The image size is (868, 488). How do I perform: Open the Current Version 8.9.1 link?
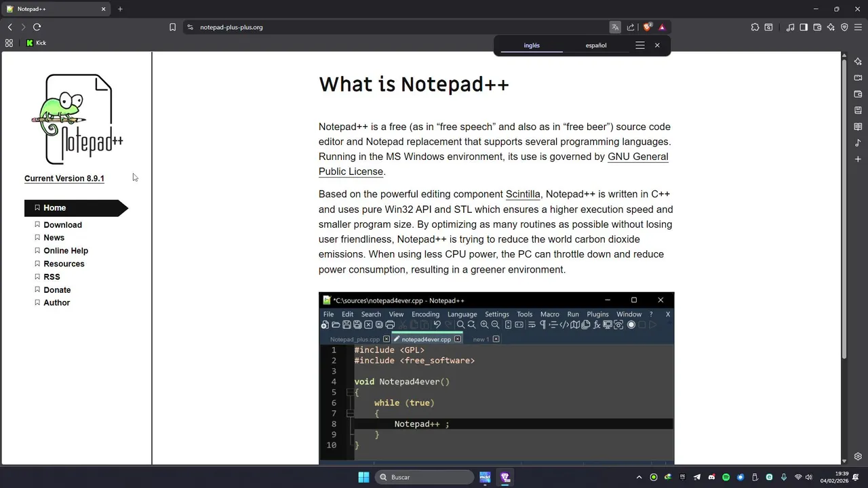pyautogui.click(x=64, y=178)
